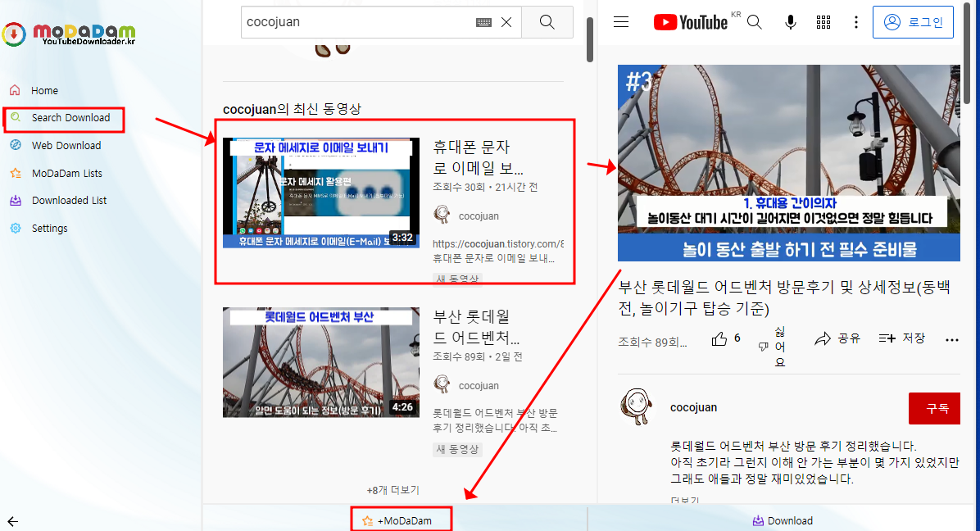Click the 공유 share button
The width and height of the screenshot is (980, 531).
(837, 338)
